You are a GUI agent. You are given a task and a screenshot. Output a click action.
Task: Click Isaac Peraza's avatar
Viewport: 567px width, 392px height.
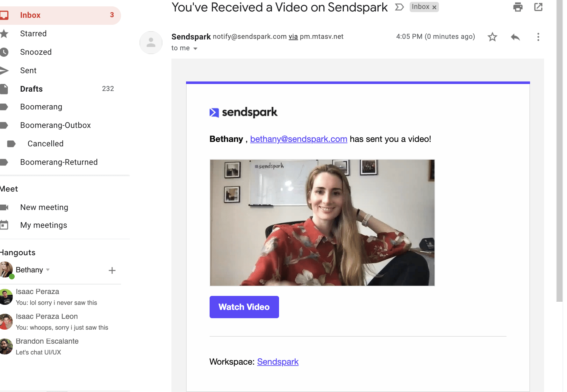(x=6, y=297)
